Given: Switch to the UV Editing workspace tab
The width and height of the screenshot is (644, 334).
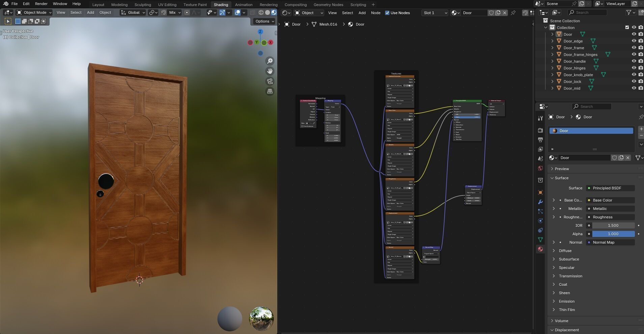Looking at the screenshot, I should (x=167, y=5).
